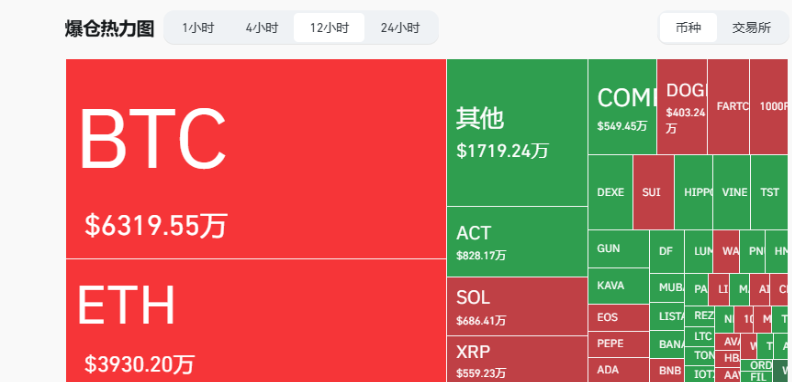Toggle view to 交易所

coord(752,28)
